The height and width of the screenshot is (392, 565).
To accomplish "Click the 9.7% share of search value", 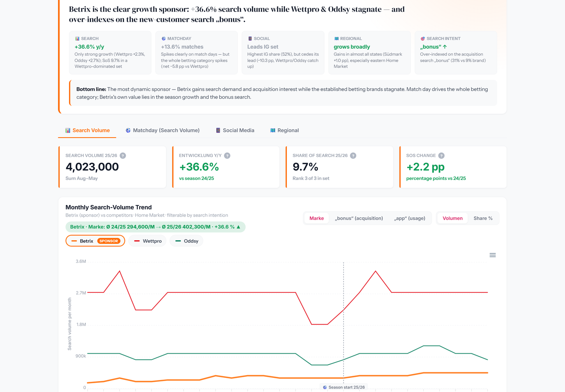I will [x=305, y=167].
